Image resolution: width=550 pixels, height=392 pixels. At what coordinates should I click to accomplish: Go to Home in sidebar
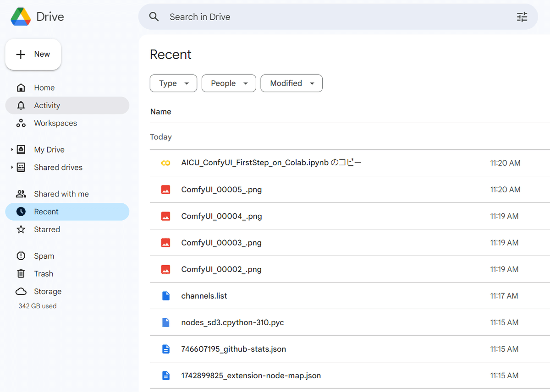point(67,87)
